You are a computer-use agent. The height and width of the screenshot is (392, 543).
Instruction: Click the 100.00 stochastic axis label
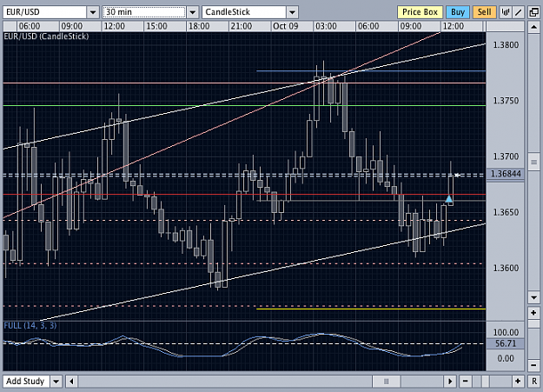pyautogui.click(x=506, y=333)
